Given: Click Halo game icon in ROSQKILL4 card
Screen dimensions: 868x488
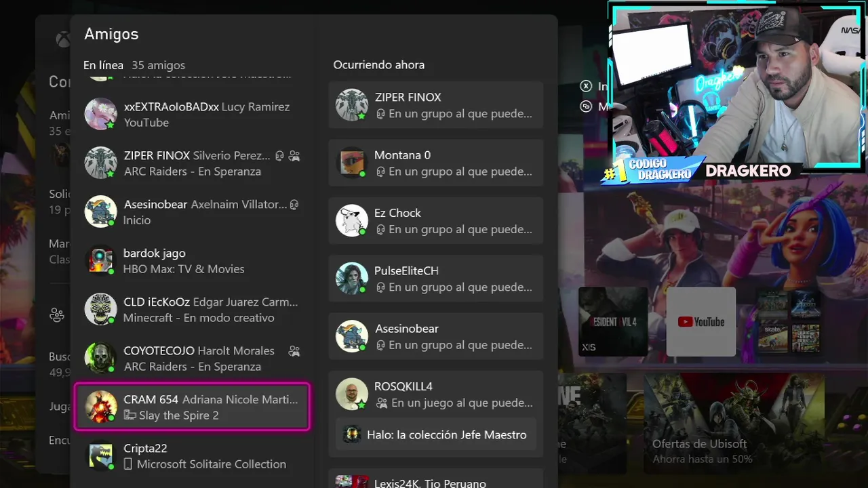Looking at the screenshot, I should (x=351, y=434).
